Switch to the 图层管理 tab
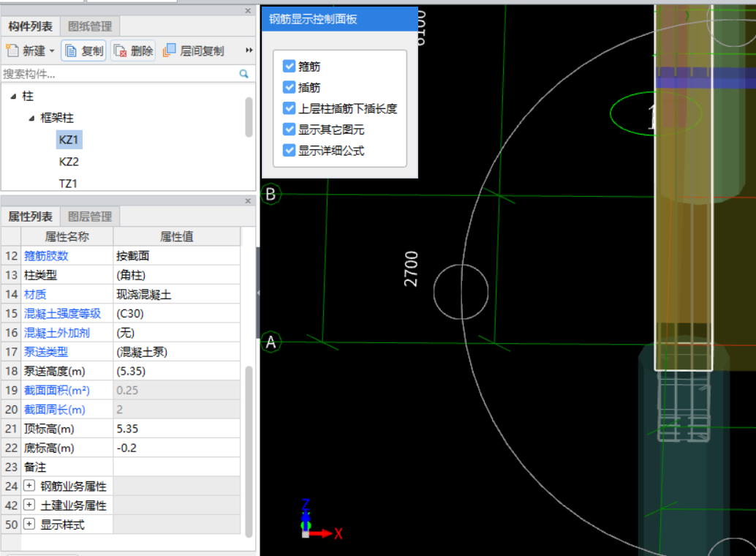Viewport: 756px width, 556px height. (90, 217)
